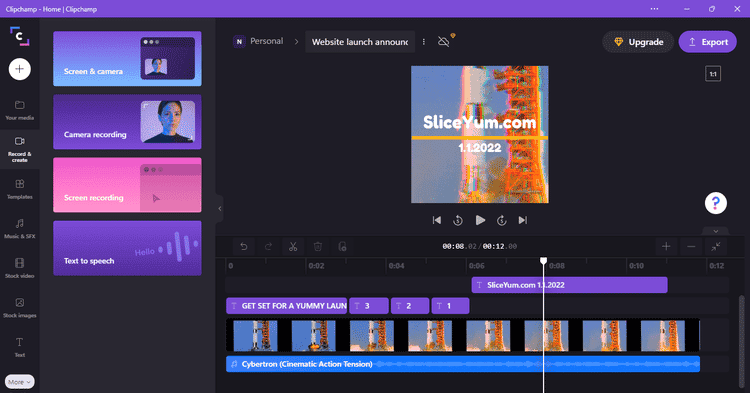Select the GET SET FOR A YUMMY LAUN text clip
The image size is (750, 393).
click(x=287, y=306)
